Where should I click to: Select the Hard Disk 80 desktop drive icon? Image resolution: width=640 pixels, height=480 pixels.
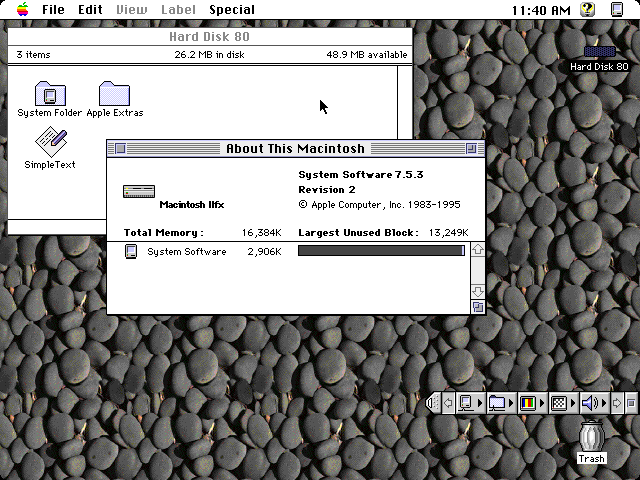599,51
